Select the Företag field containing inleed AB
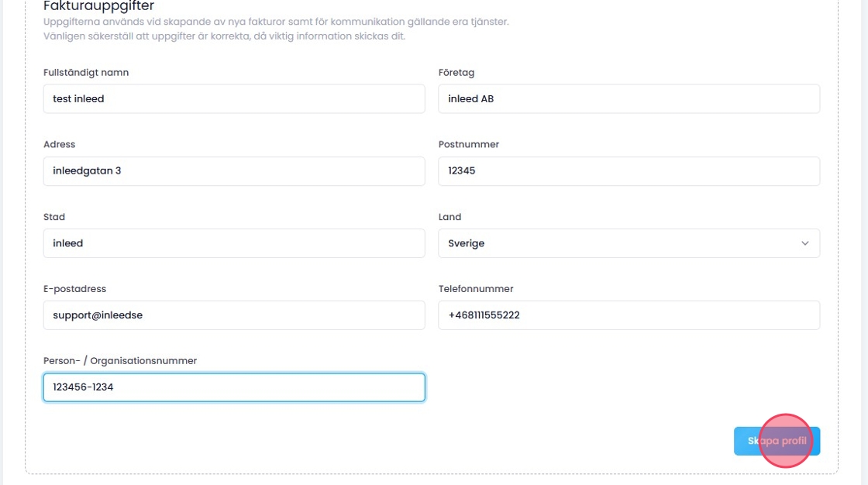The width and height of the screenshot is (868, 485). [629, 98]
